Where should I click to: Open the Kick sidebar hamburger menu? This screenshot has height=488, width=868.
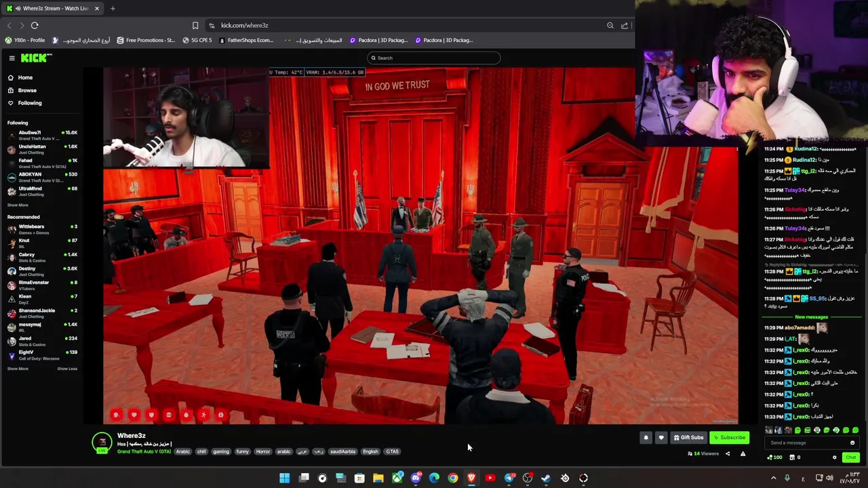tap(12, 58)
